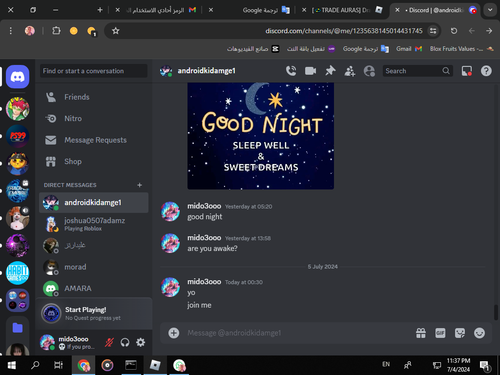Open Friends list

[94, 97]
